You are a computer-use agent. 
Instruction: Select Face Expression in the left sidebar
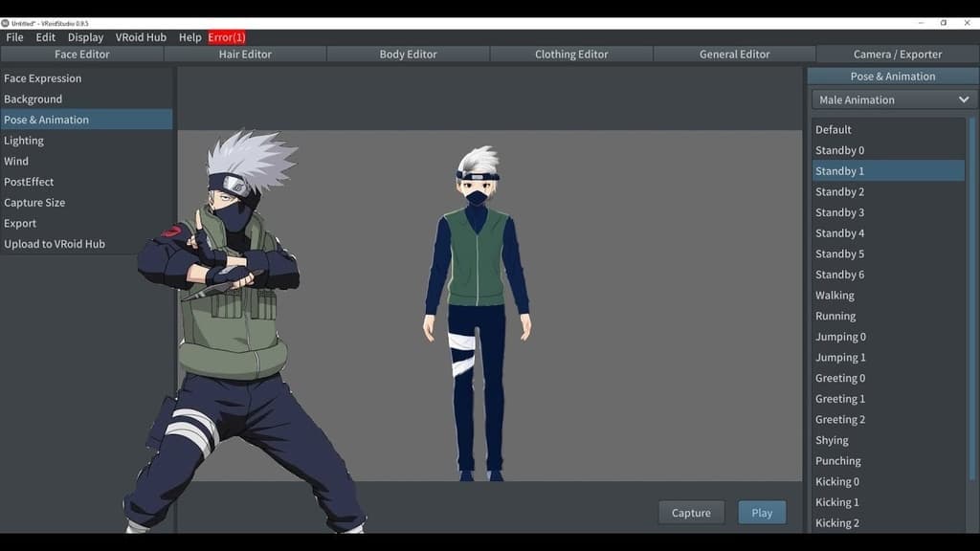pos(43,78)
